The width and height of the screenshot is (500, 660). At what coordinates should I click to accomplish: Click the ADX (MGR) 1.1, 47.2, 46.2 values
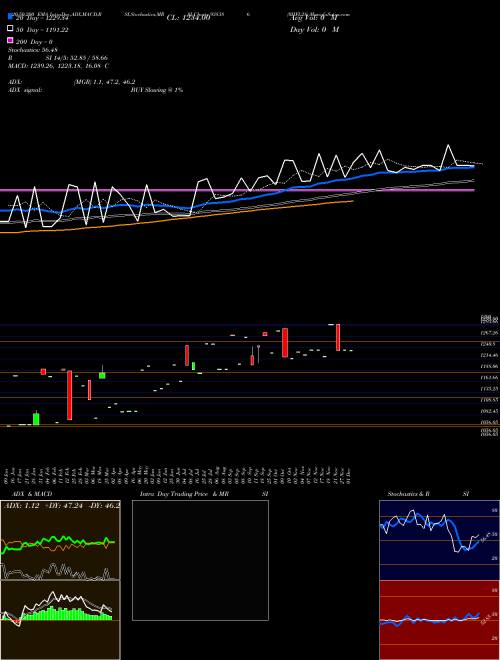[104, 82]
